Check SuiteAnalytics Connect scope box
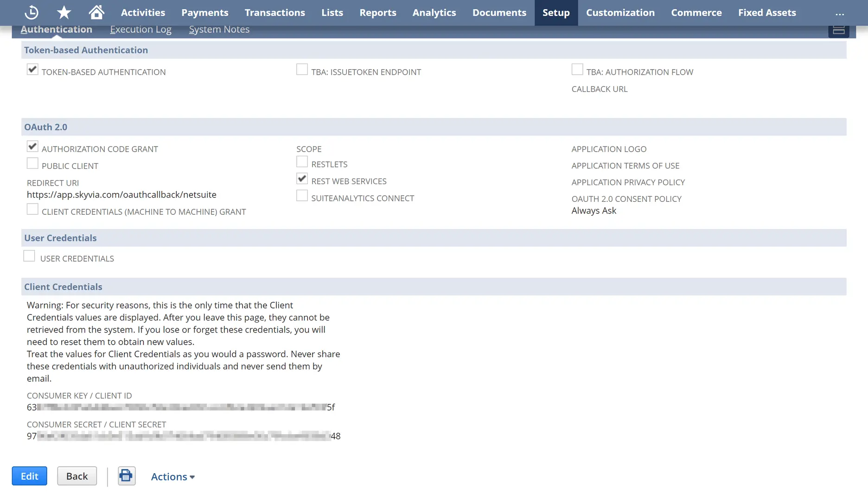 point(302,196)
